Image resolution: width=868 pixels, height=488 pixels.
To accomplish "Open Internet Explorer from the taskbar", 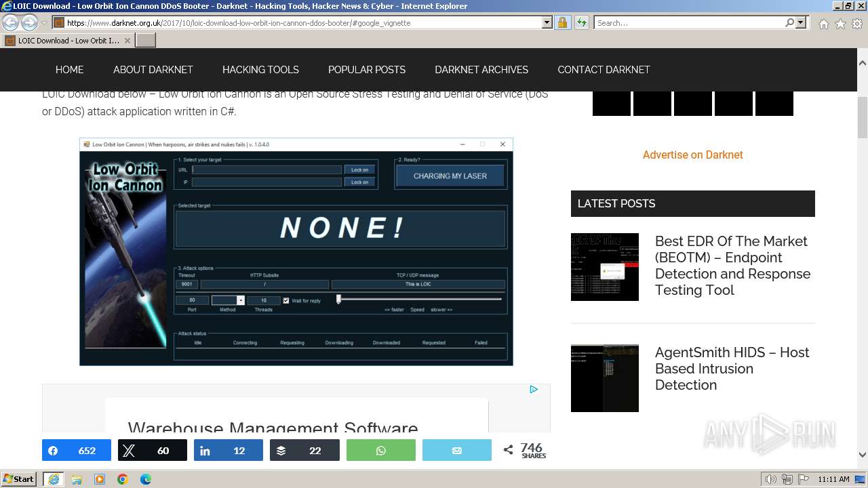I will [53, 479].
